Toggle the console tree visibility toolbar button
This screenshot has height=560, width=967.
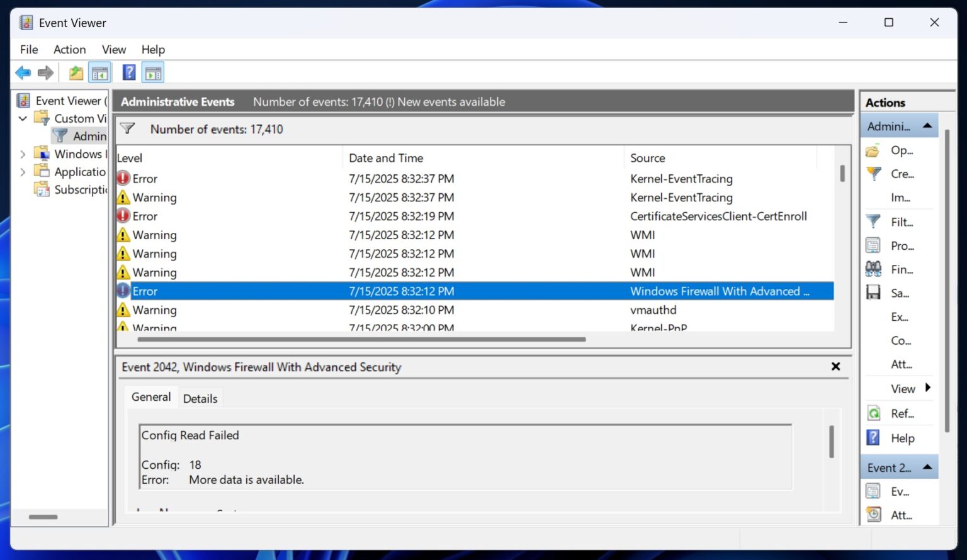coord(99,72)
